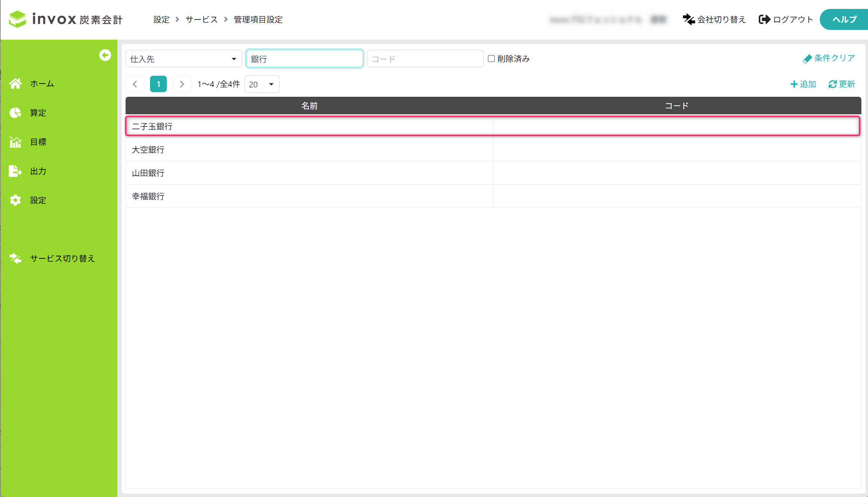The image size is (868, 497).
Task: Go to next page with the chevron
Action: 182,84
